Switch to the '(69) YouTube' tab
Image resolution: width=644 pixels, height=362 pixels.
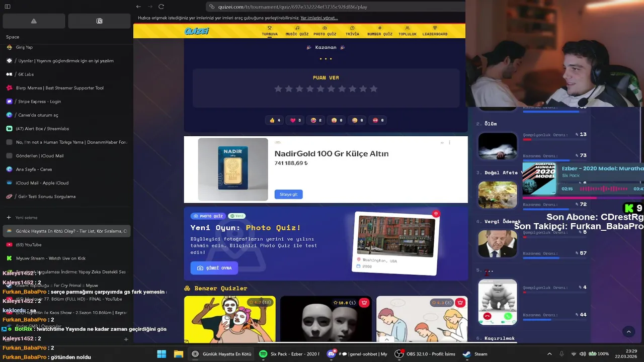click(66, 245)
